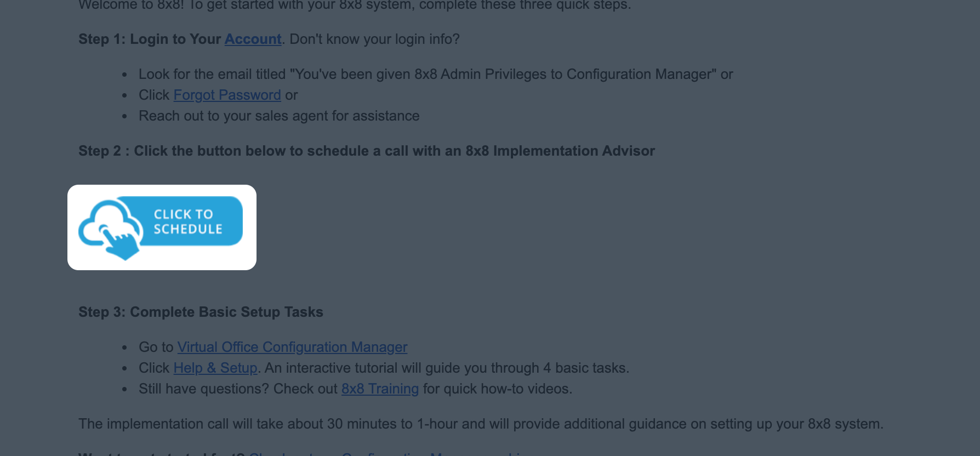This screenshot has width=980, height=456.
Task: Visit the 8x8 Training link
Action: (380, 389)
